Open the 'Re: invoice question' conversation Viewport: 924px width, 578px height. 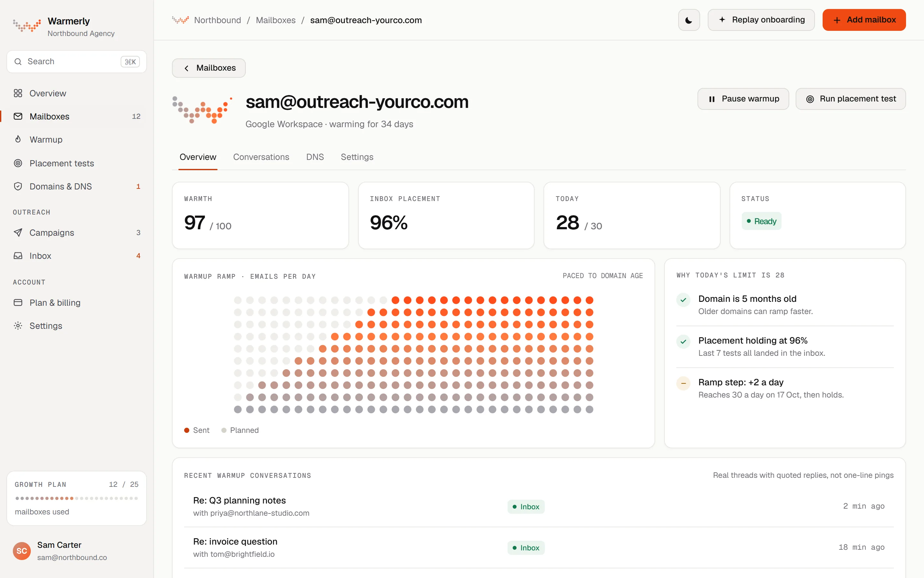point(539,547)
